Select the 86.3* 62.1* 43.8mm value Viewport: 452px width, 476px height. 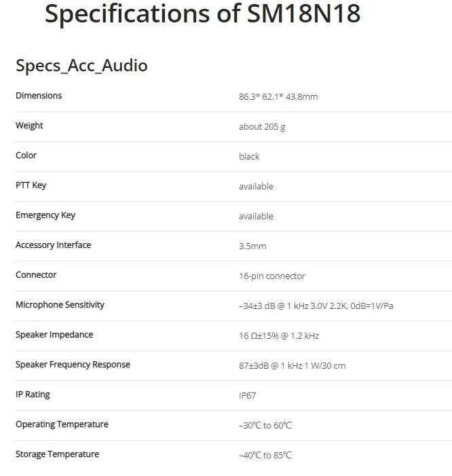coord(278,97)
